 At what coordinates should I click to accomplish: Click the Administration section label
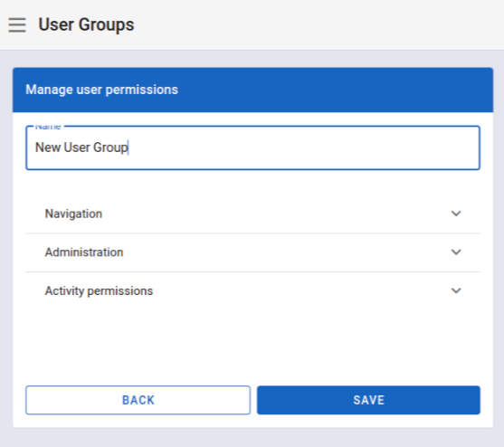point(84,252)
